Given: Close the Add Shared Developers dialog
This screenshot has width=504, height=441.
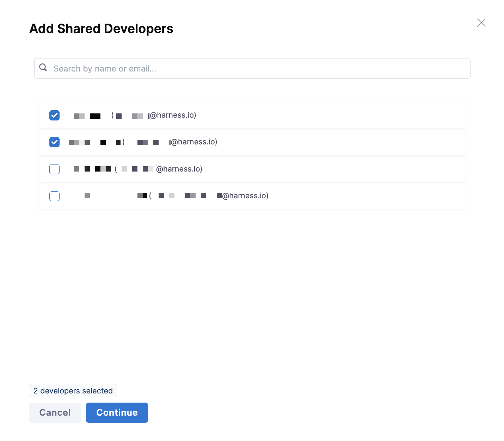Looking at the screenshot, I should (481, 23).
